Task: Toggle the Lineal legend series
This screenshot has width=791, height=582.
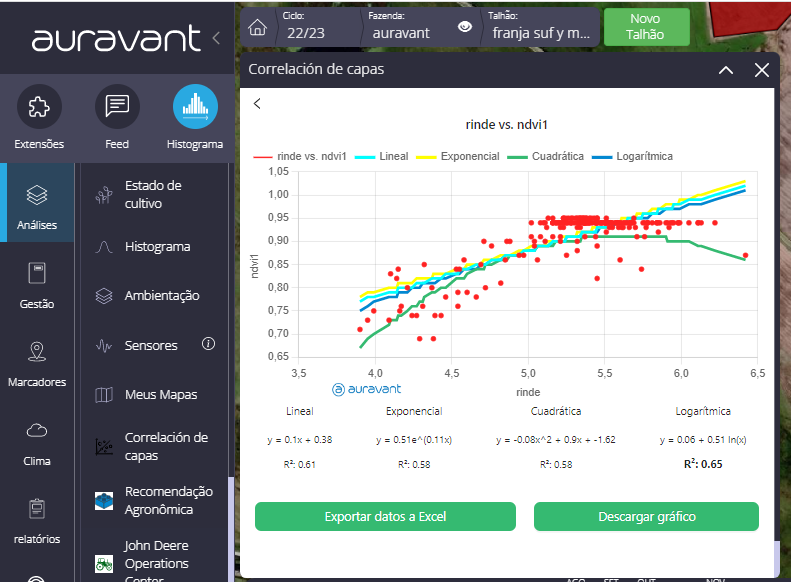Action: coord(382,156)
